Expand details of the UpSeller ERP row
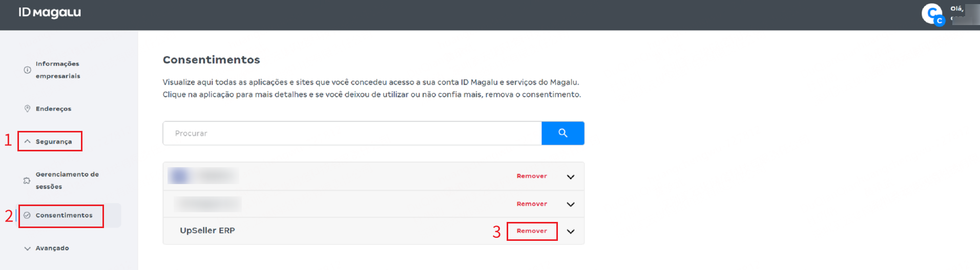This screenshot has height=270, width=980. (571, 232)
